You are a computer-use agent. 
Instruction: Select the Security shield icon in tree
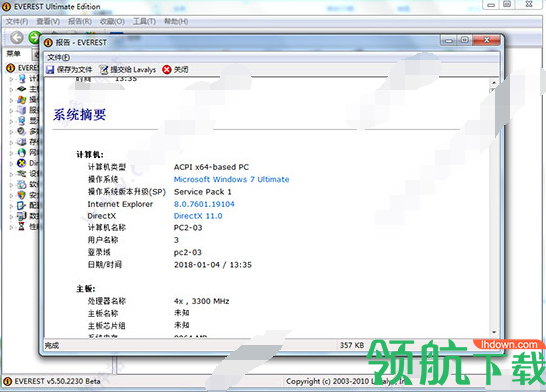point(22,195)
